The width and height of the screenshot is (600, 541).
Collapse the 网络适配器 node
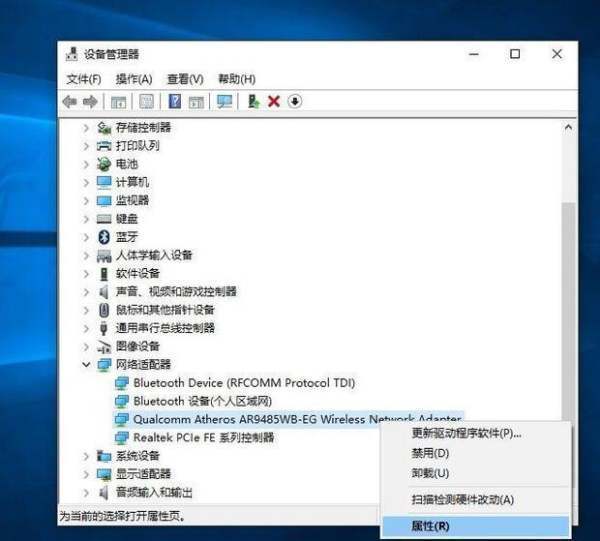coord(86,365)
